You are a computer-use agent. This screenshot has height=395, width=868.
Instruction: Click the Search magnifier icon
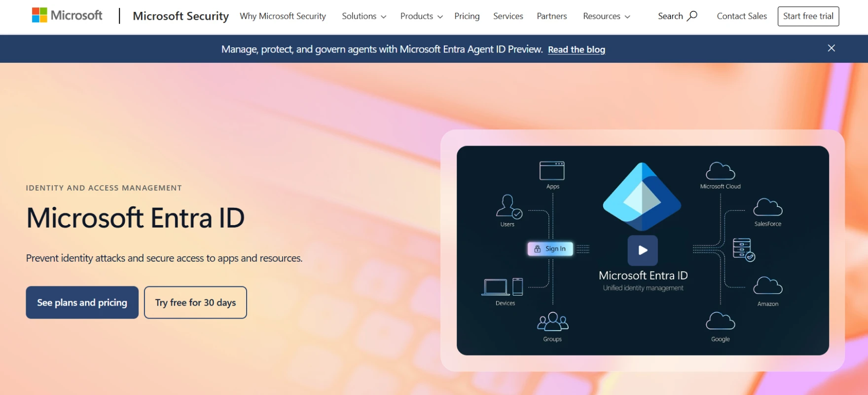692,16
